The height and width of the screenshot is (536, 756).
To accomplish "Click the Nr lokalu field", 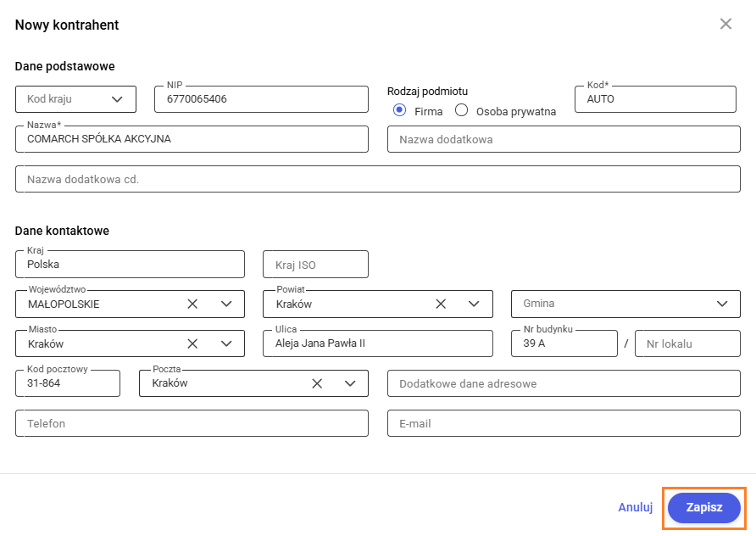I will [x=687, y=343].
